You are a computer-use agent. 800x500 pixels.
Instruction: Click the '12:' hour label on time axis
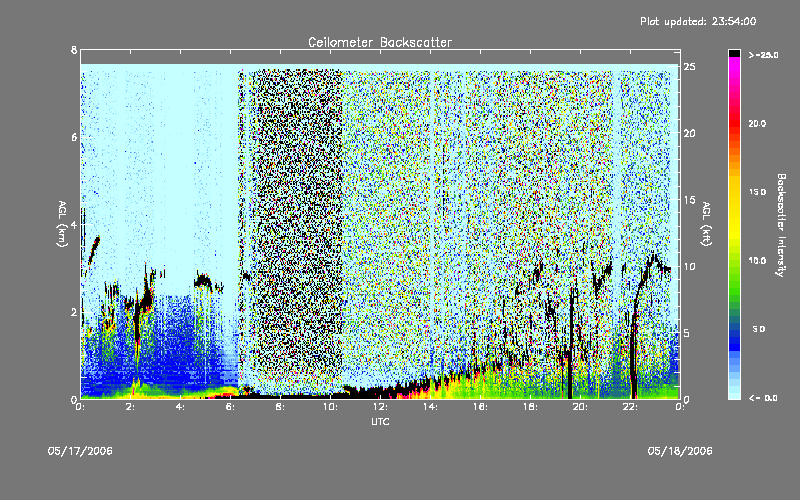[x=380, y=407]
